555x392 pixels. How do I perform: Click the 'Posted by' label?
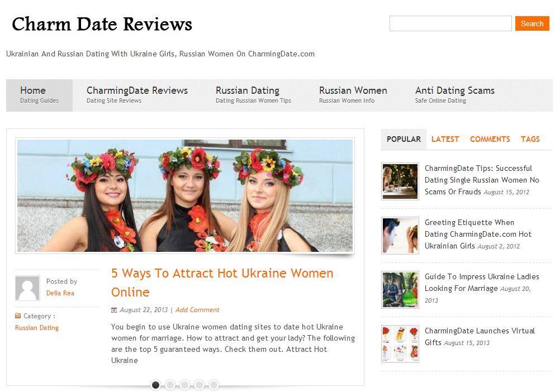(x=61, y=281)
